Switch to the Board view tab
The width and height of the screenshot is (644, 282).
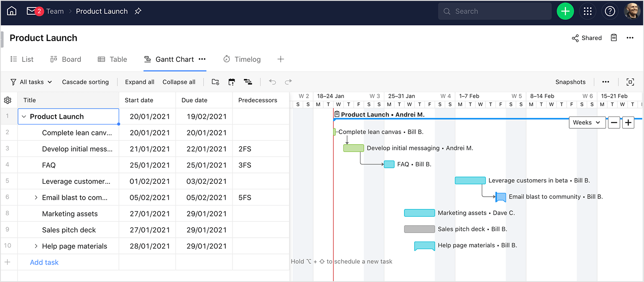[x=66, y=59]
